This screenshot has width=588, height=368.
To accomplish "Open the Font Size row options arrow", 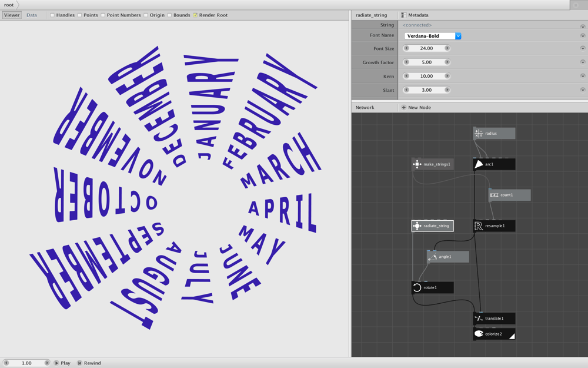I will [583, 48].
